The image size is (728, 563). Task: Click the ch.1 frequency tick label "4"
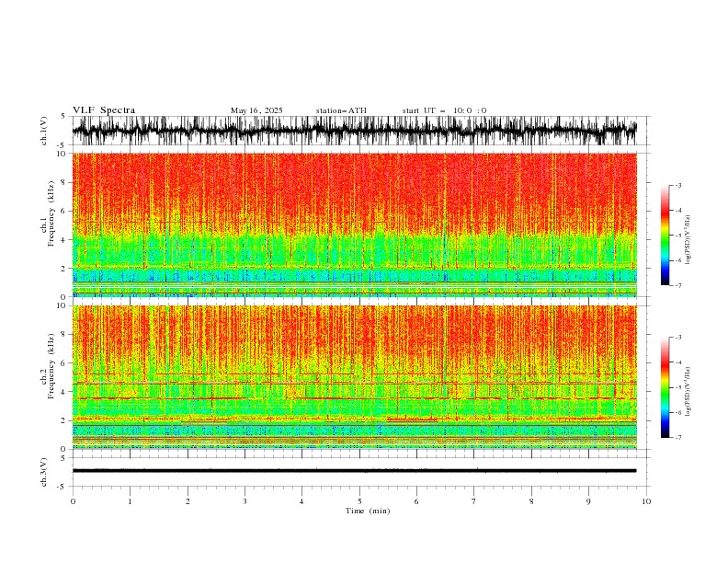coord(64,240)
